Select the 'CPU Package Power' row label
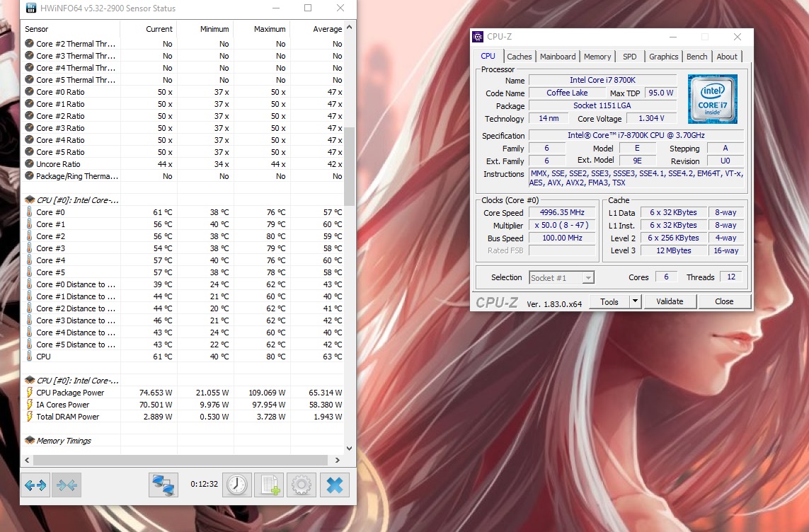The width and height of the screenshot is (809, 532). pyautogui.click(x=70, y=393)
